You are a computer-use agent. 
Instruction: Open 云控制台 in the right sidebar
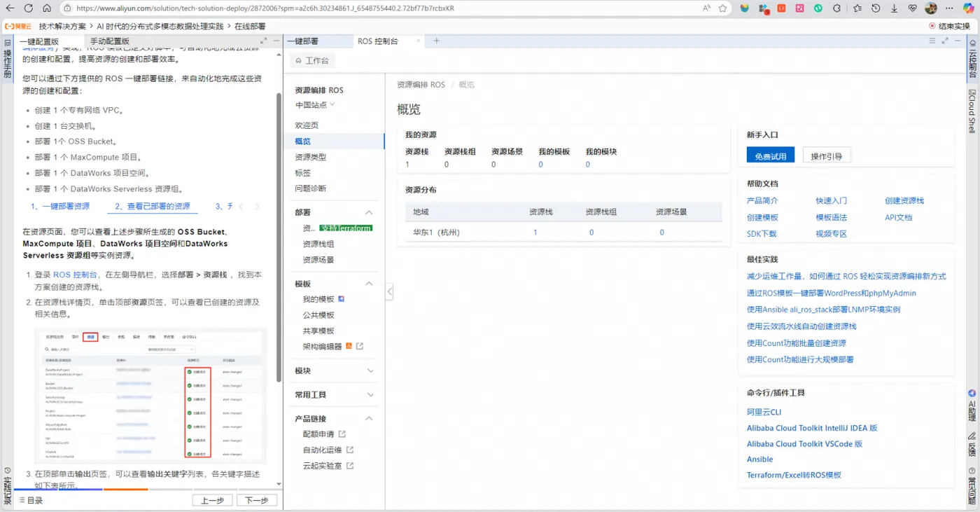pyautogui.click(x=972, y=60)
